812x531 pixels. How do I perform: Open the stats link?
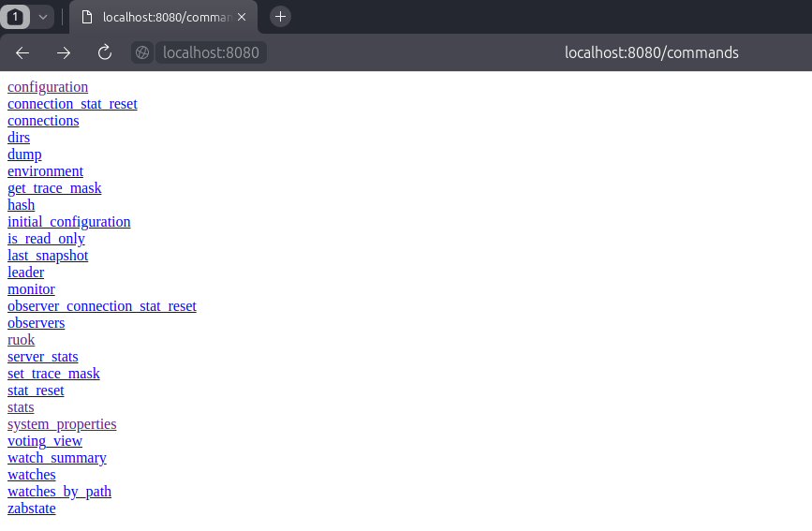pos(21,407)
